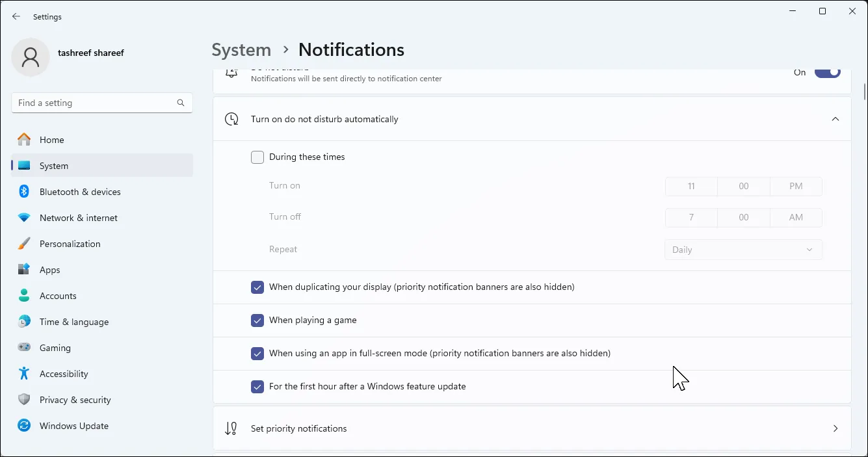
Task: Turn off the Do not disturb toggle
Action: 827,72
